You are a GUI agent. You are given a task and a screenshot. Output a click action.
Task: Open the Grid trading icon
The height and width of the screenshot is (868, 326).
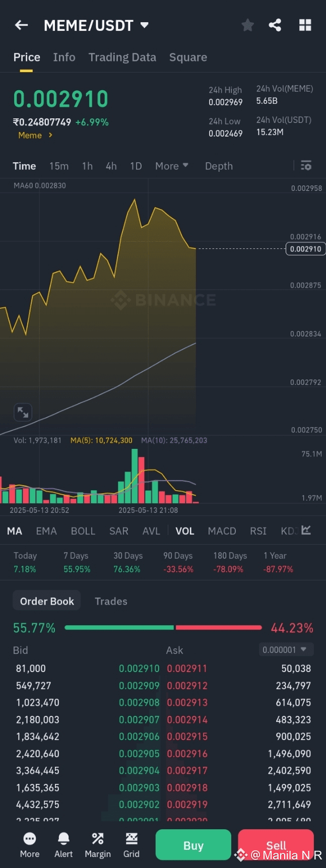pyautogui.click(x=132, y=844)
